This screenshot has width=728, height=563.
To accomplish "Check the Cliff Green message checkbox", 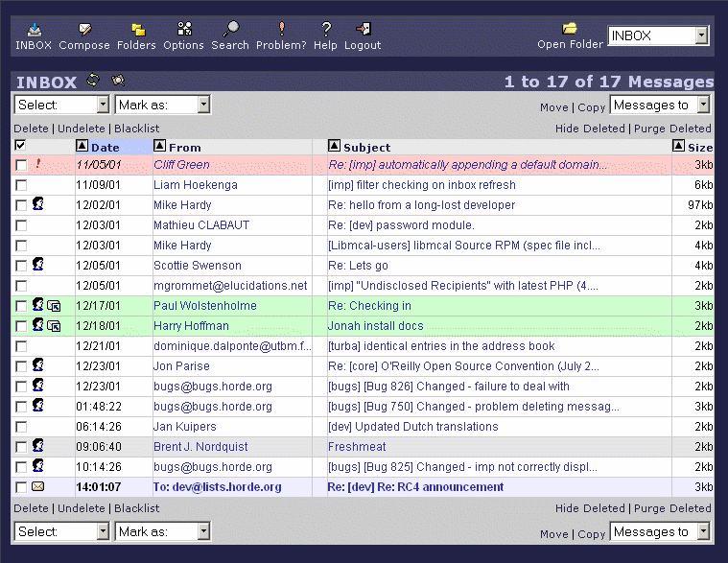I will coord(21,165).
